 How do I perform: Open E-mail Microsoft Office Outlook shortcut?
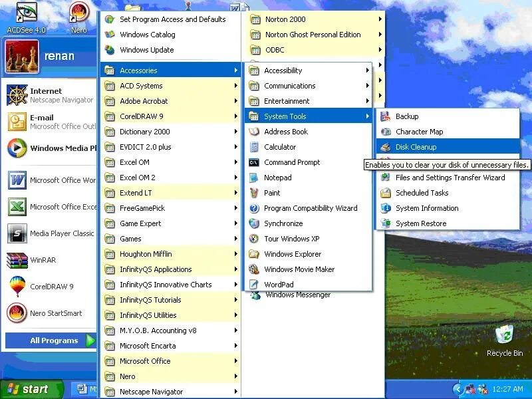pyautogui.click(x=51, y=122)
